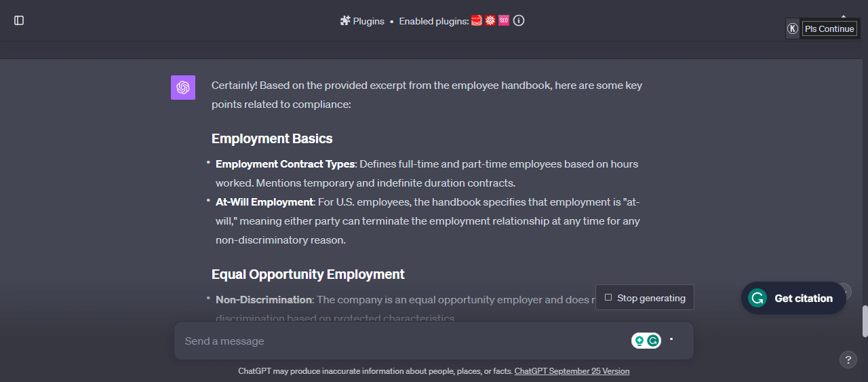The height and width of the screenshot is (382, 868).
Task: Click the small square stop icon in Stop generating
Action: click(608, 297)
